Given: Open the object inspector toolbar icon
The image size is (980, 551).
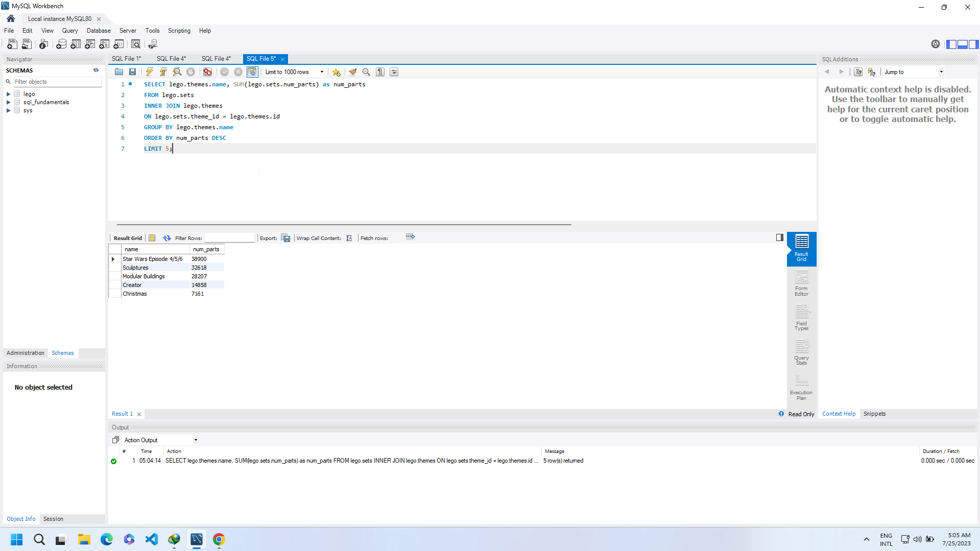Looking at the screenshot, I should click(44, 44).
